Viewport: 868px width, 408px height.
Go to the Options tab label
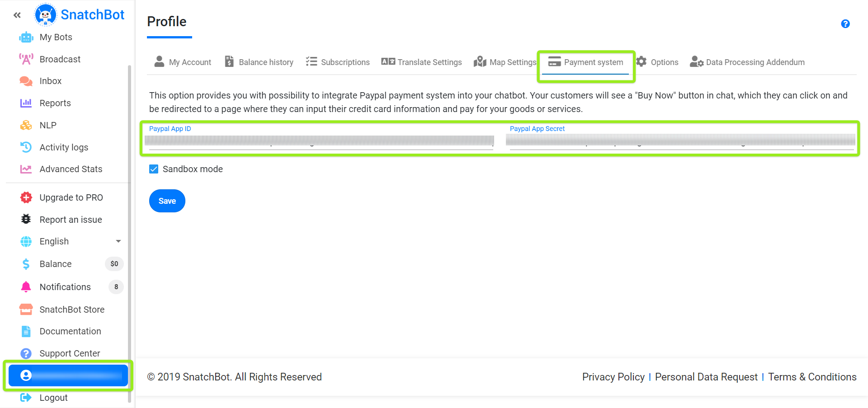pyautogui.click(x=665, y=62)
